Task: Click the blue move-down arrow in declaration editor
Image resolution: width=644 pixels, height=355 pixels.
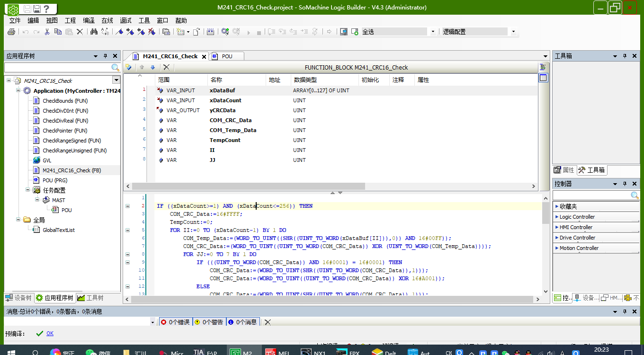Action: pyautogui.click(x=152, y=67)
